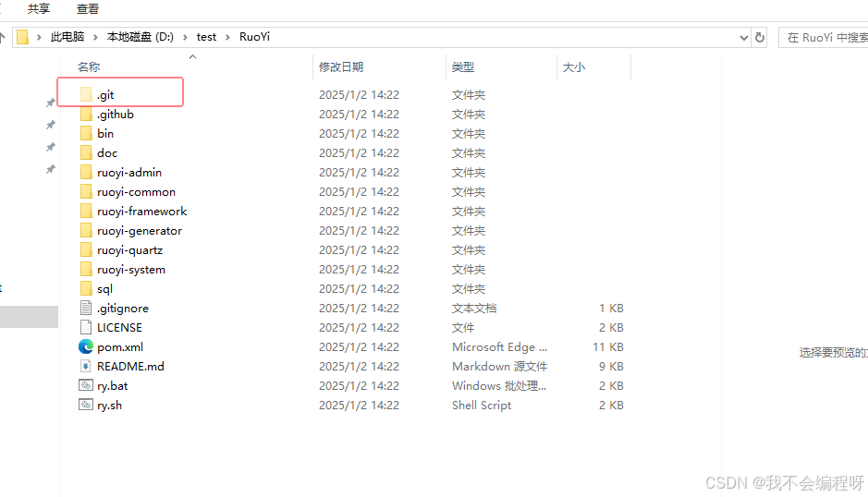Click the 'Markdown 源文件' type cell

500,367
